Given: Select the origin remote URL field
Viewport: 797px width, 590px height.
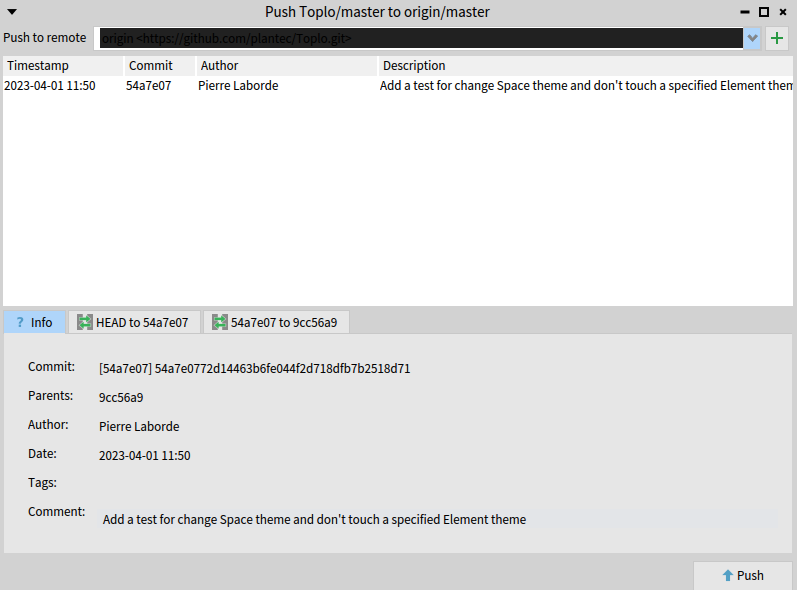Looking at the screenshot, I should pyautogui.click(x=421, y=38).
